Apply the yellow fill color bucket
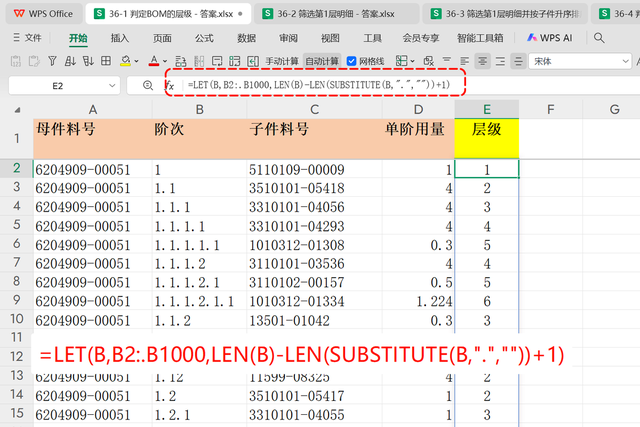The width and height of the screenshot is (640, 427). point(125,61)
